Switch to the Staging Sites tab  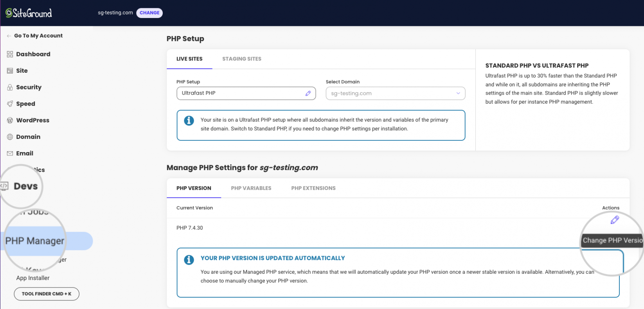242,59
